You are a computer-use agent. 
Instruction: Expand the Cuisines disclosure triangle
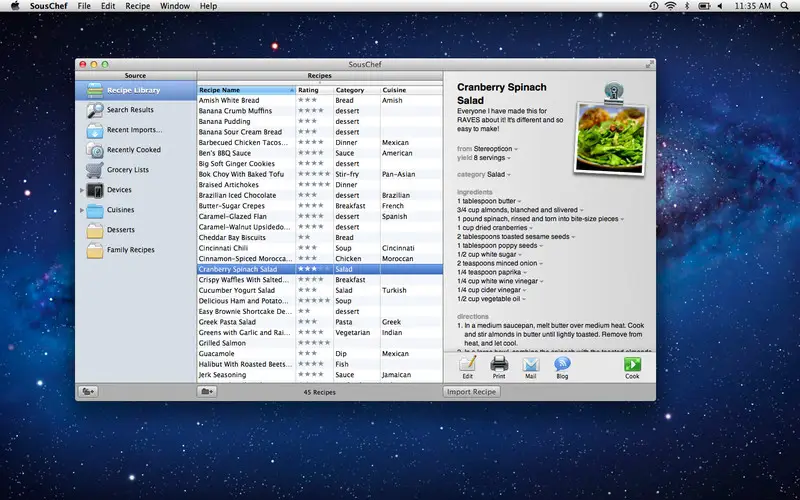pos(82,210)
